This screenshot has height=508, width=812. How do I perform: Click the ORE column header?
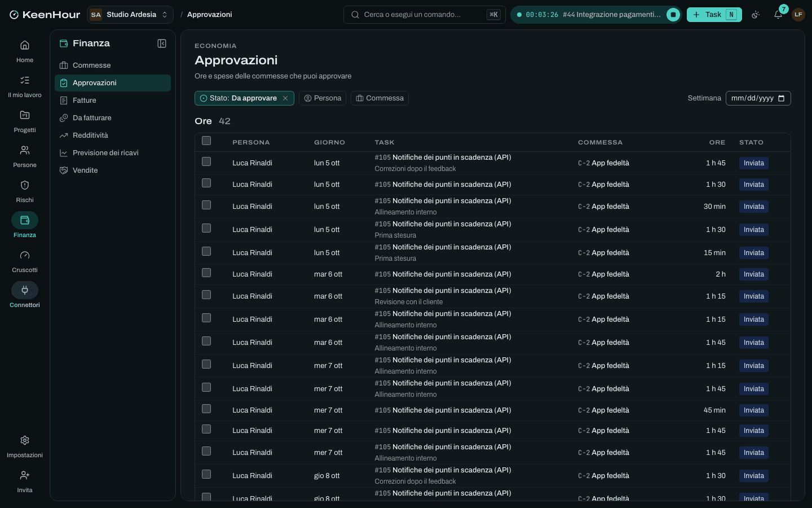pyautogui.click(x=717, y=142)
